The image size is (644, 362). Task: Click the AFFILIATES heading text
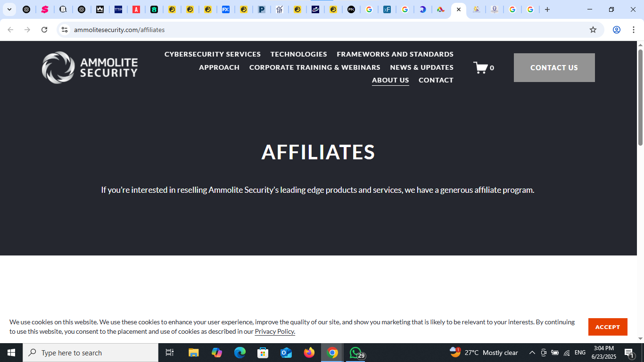click(x=318, y=152)
